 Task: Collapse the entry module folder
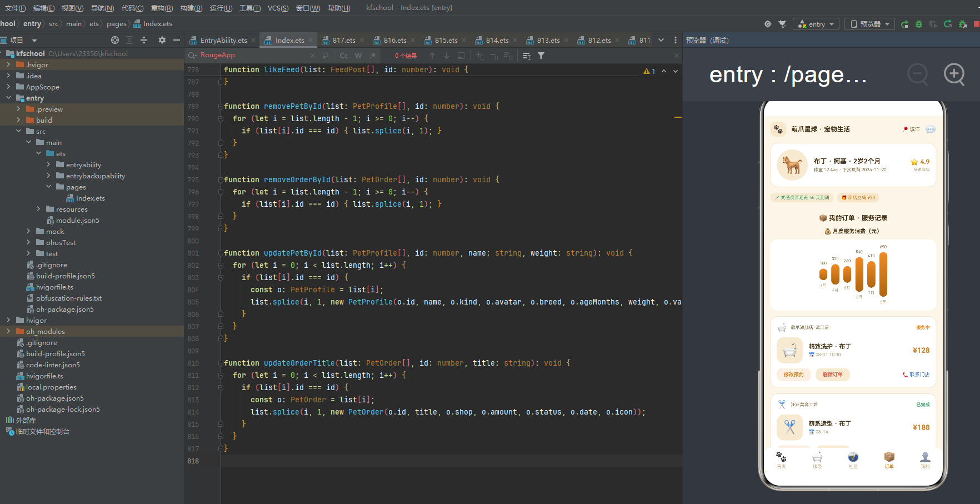pos(8,98)
